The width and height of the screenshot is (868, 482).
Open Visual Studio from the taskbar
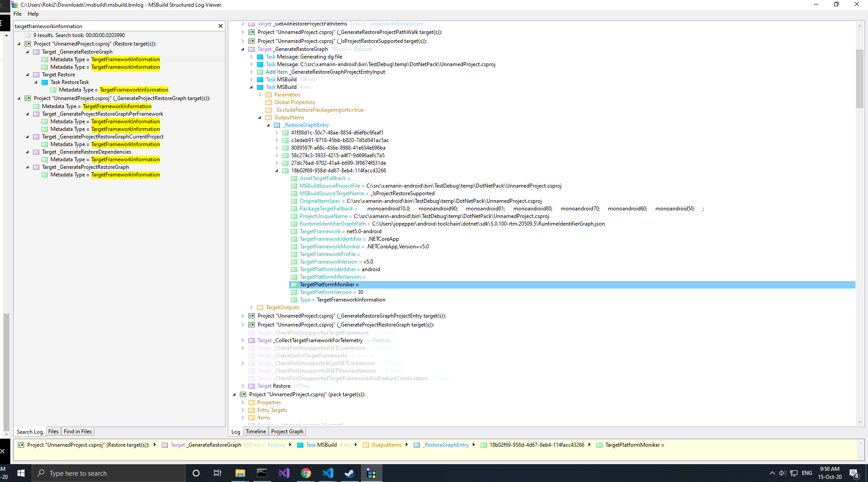click(x=284, y=473)
